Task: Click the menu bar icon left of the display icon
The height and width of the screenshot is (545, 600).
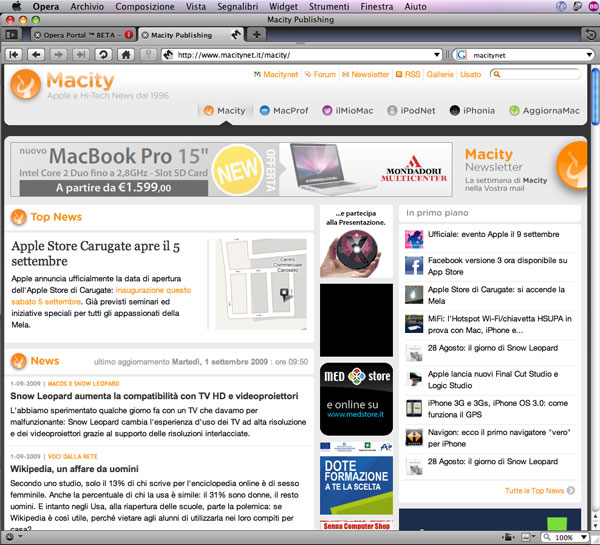Action: click(x=561, y=6)
